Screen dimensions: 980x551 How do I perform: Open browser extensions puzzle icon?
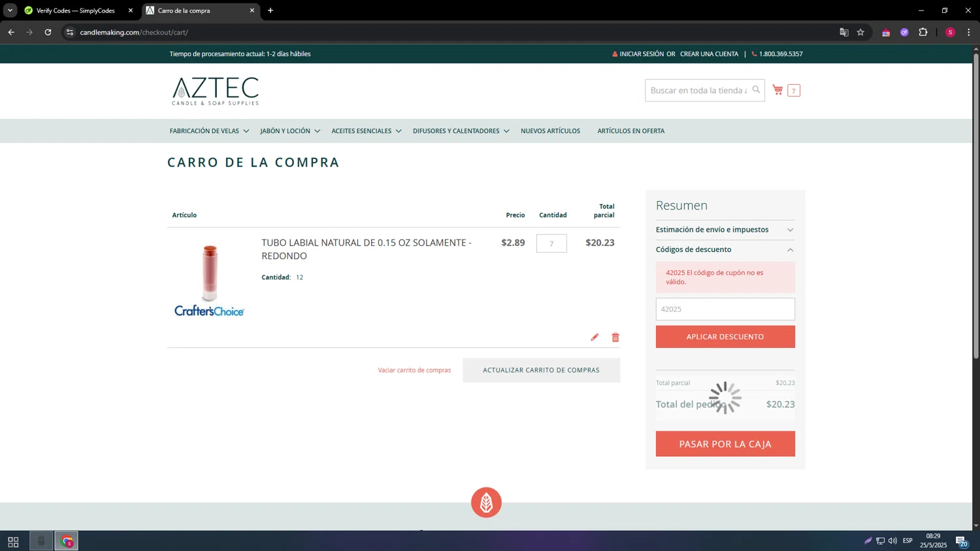pyautogui.click(x=923, y=32)
